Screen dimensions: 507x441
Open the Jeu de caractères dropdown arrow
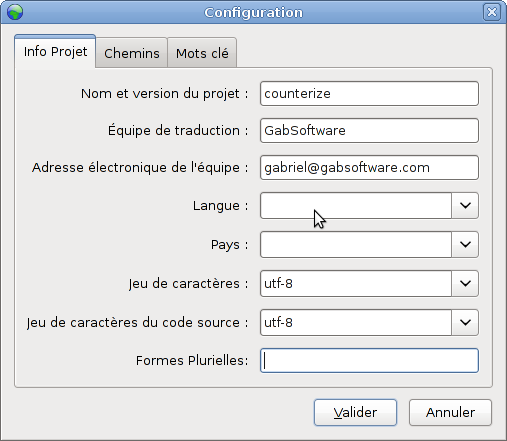tap(465, 283)
